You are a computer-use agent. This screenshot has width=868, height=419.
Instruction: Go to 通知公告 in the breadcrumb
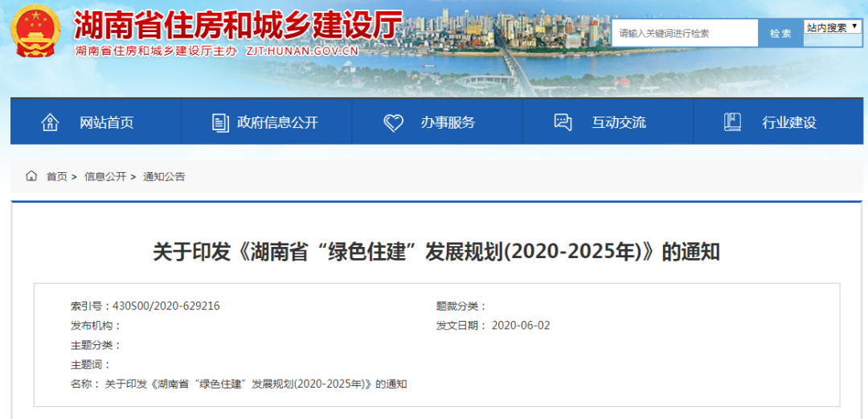pos(165,177)
